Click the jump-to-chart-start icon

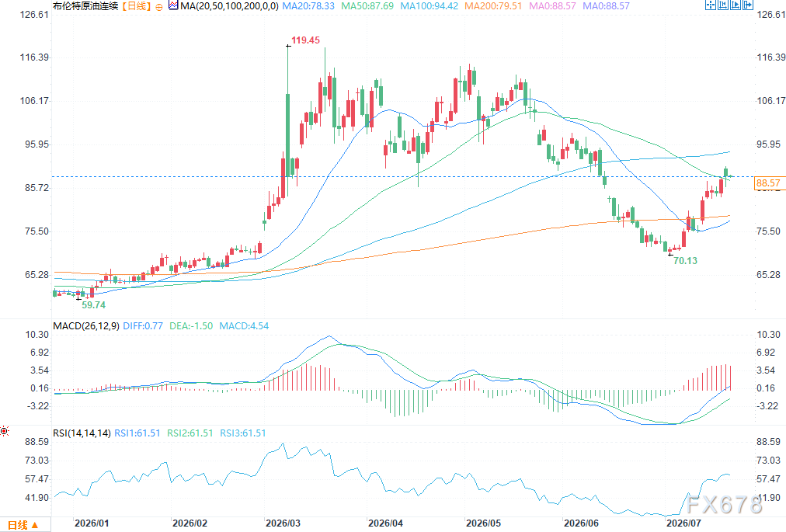[x=723, y=5]
